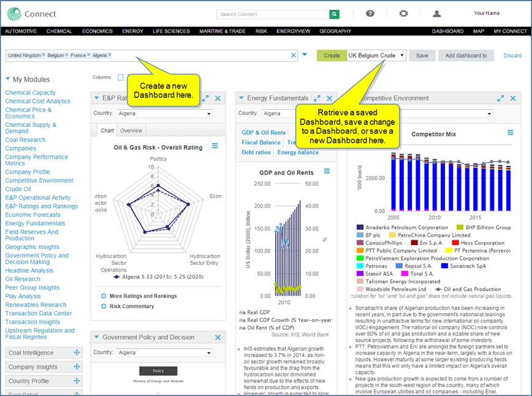This screenshot has height=396, width=532.
Task: Expand Energy Fundamentals module fullscreen
Action: (317, 99)
